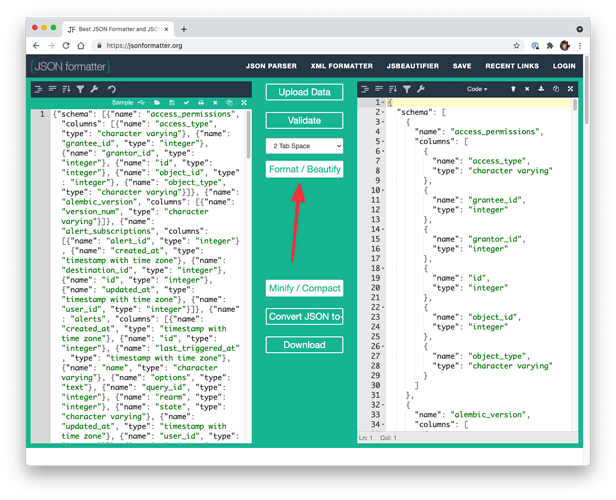Collapse the object at line 3
The width and height of the screenshot is (616, 500).
(383, 122)
